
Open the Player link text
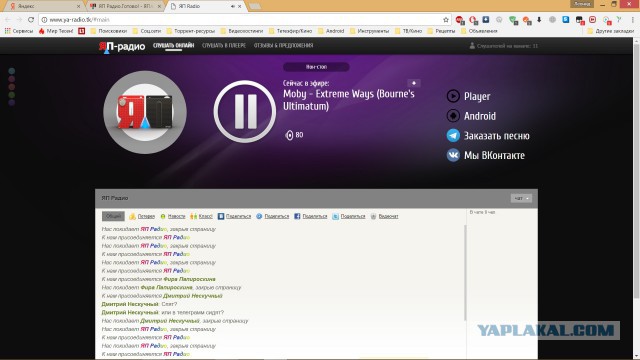[x=477, y=97]
